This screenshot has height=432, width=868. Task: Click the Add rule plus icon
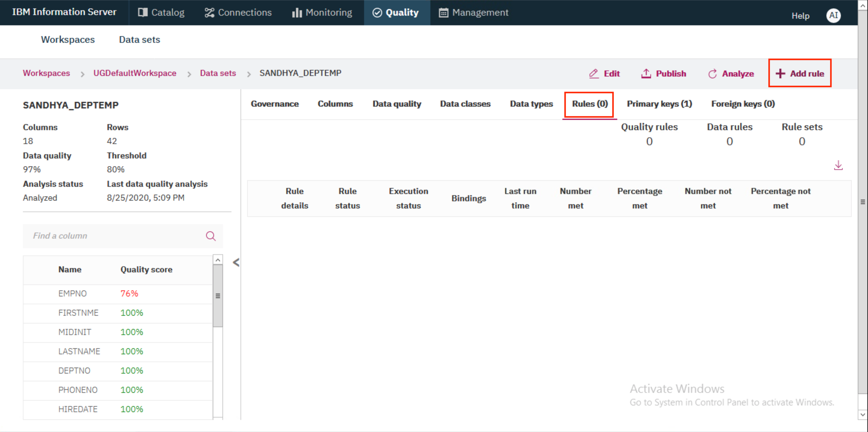[x=780, y=74]
